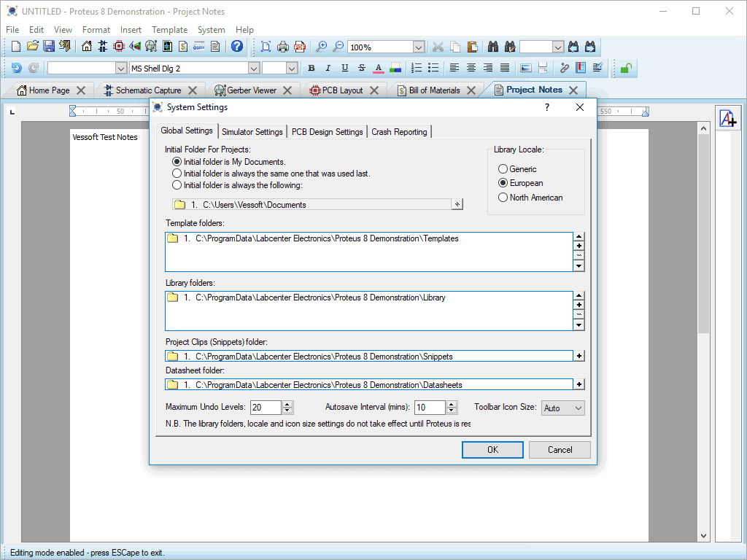Image resolution: width=747 pixels, height=560 pixels.
Task: Open the Toolbar Icon Size dropdown
Action: pos(562,408)
